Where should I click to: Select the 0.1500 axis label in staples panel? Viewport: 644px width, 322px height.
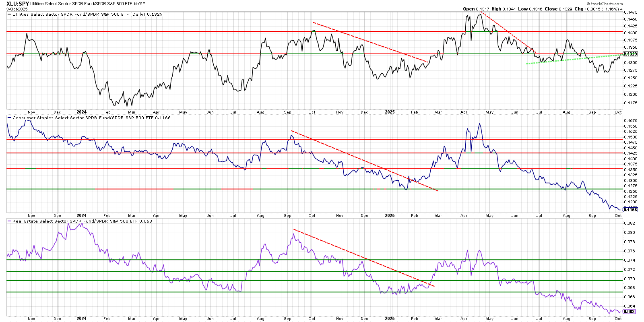pyautogui.click(x=631, y=137)
